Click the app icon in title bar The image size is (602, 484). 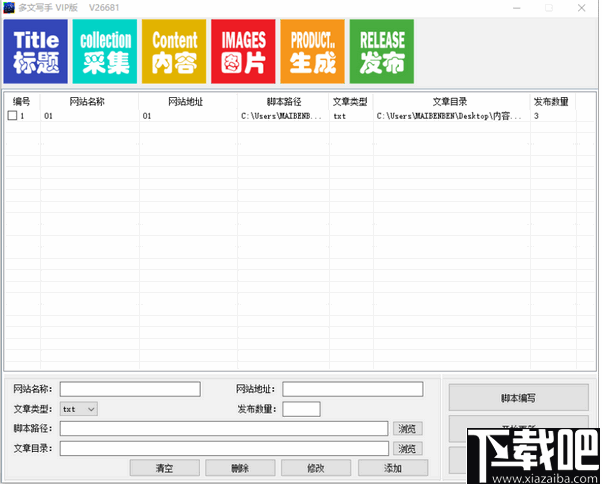click(9, 8)
